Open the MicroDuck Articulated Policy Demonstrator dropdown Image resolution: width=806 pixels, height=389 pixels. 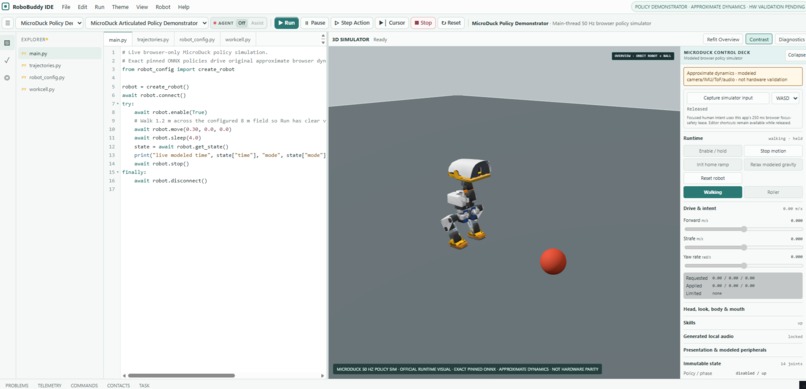click(x=147, y=23)
